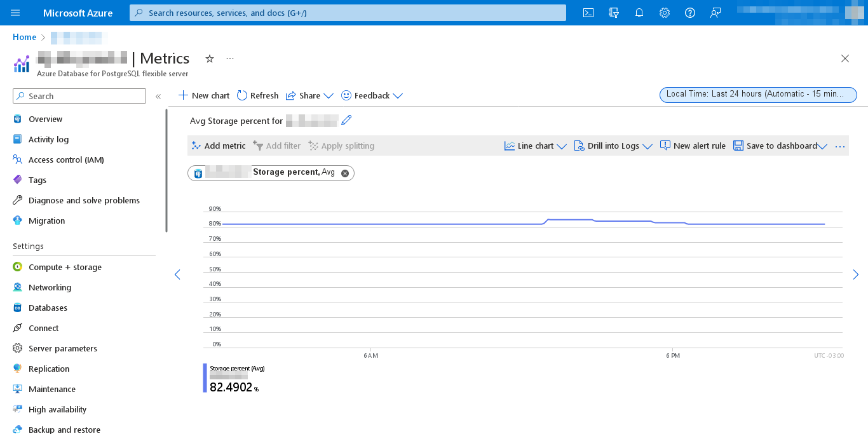The width and height of the screenshot is (868, 434).
Task: Remove the Storage percent metric pill
Action: pos(345,173)
